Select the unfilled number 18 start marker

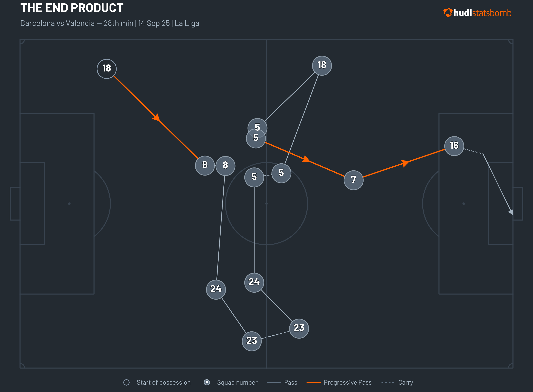click(107, 69)
